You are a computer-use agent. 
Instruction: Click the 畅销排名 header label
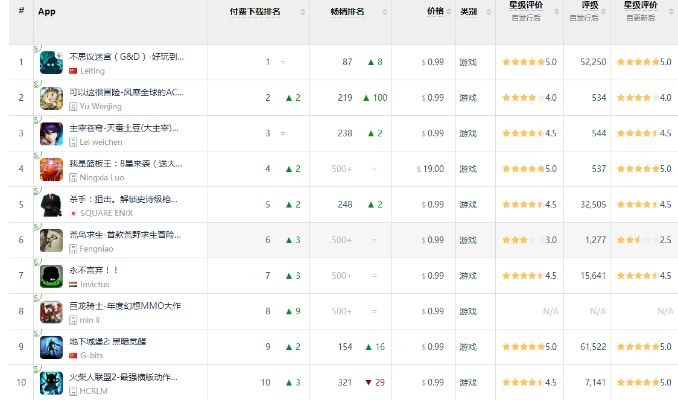click(347, 12)
